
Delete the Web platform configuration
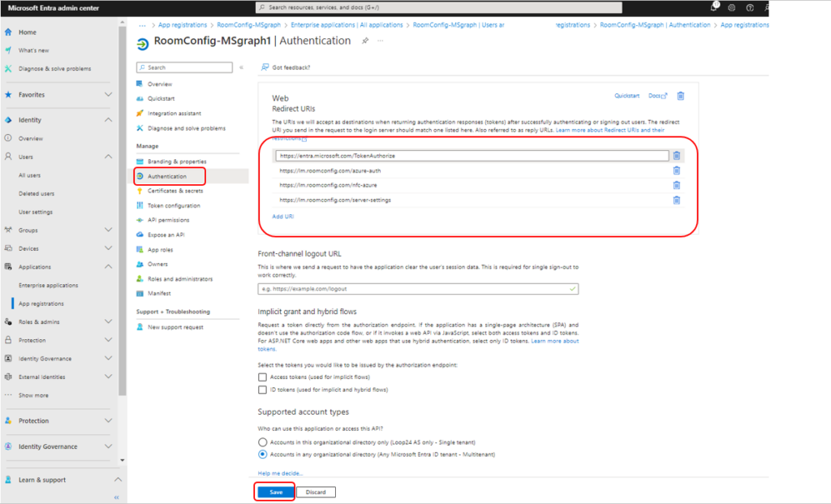click(681, 96)
